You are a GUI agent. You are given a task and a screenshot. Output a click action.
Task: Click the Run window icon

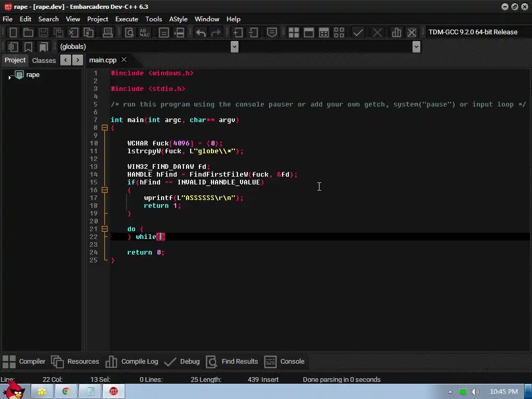(x=309, y=32)
